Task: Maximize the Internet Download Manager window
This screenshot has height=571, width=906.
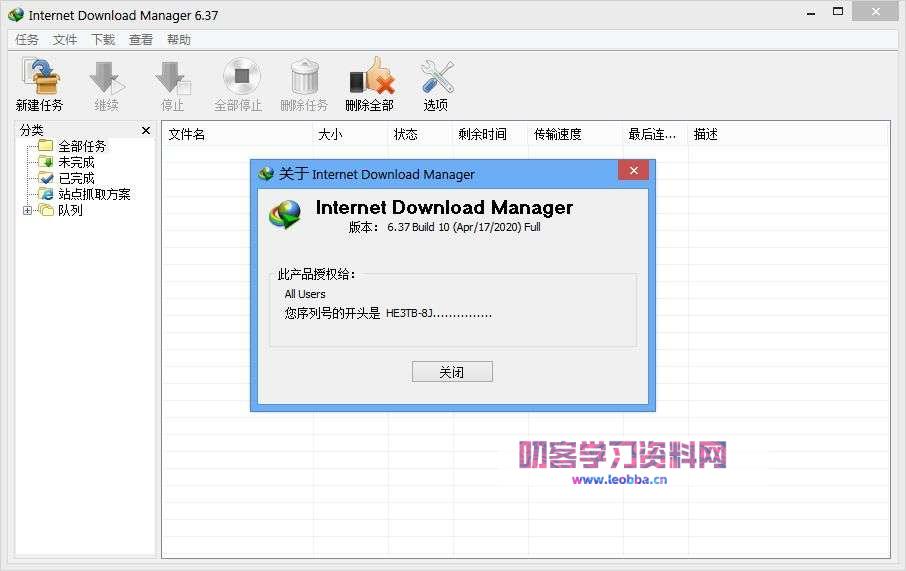Action: (x=838, y=12)
